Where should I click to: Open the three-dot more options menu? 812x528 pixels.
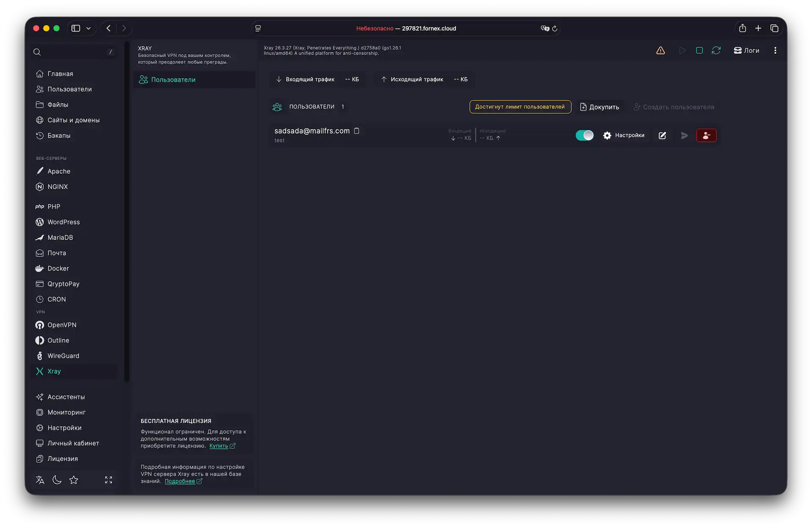(775, 50)
